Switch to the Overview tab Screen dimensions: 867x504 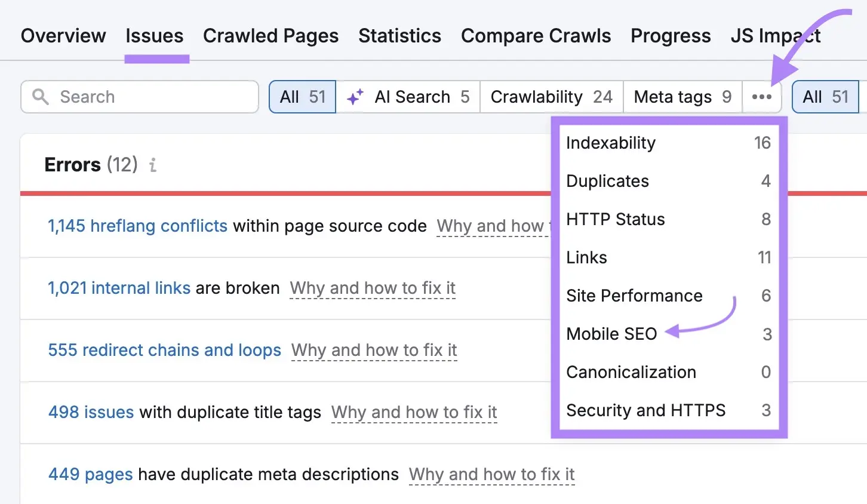63,35
